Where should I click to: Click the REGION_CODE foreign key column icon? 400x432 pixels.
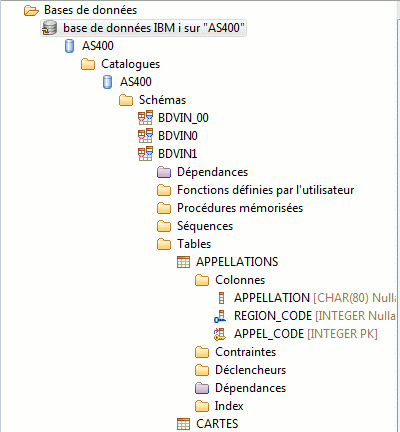(220, 316)
